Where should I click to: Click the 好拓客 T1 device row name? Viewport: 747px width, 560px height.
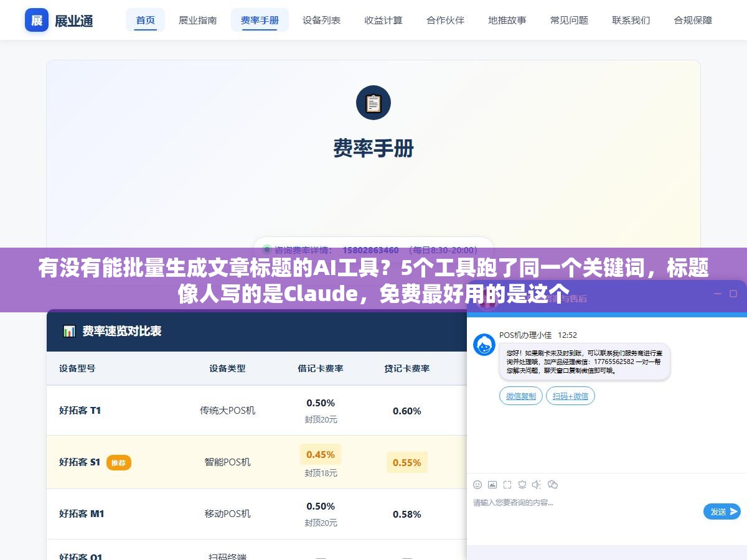click(80, 410)
